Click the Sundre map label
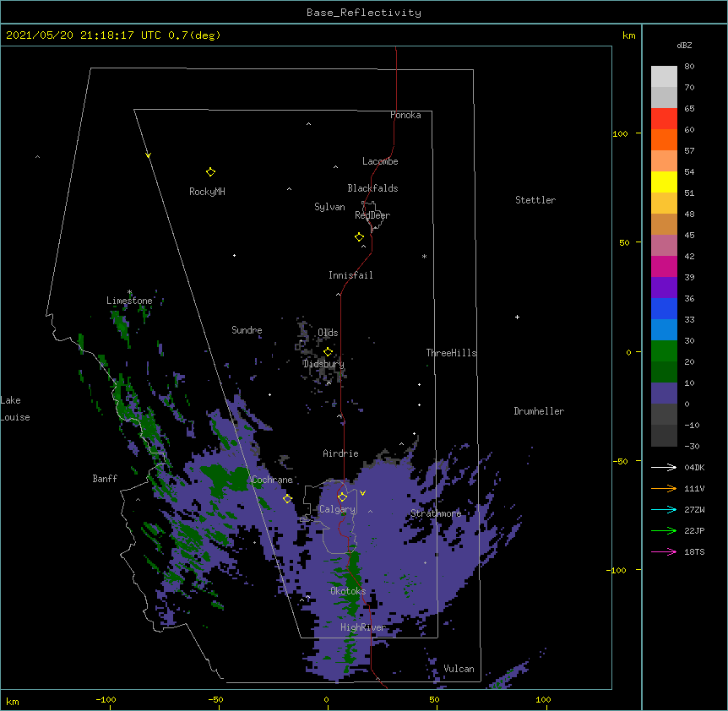The width and height of the screenshot is (728, 711). coord(247,330)
